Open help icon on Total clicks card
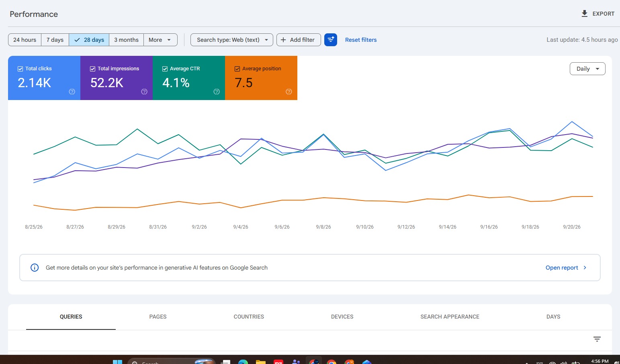 [72, 92]
